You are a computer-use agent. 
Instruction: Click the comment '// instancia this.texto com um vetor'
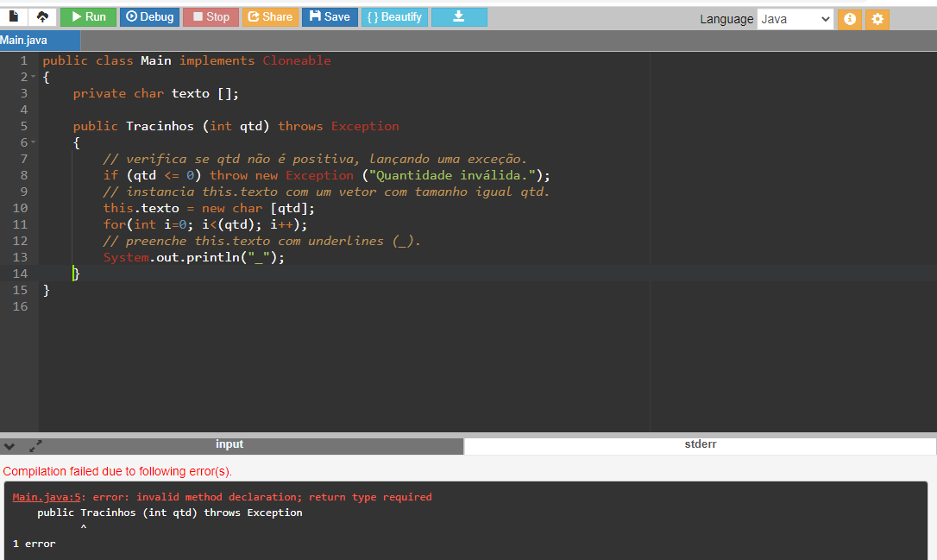tap(326, 192)
